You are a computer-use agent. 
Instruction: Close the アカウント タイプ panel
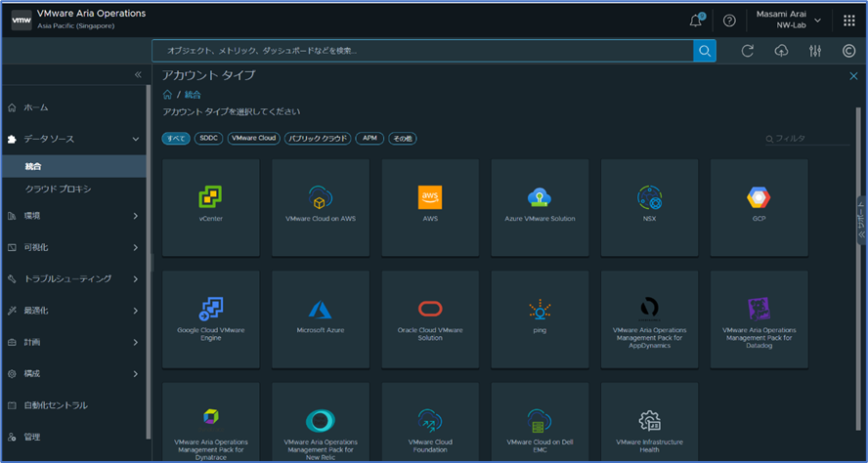click(853, 76)
